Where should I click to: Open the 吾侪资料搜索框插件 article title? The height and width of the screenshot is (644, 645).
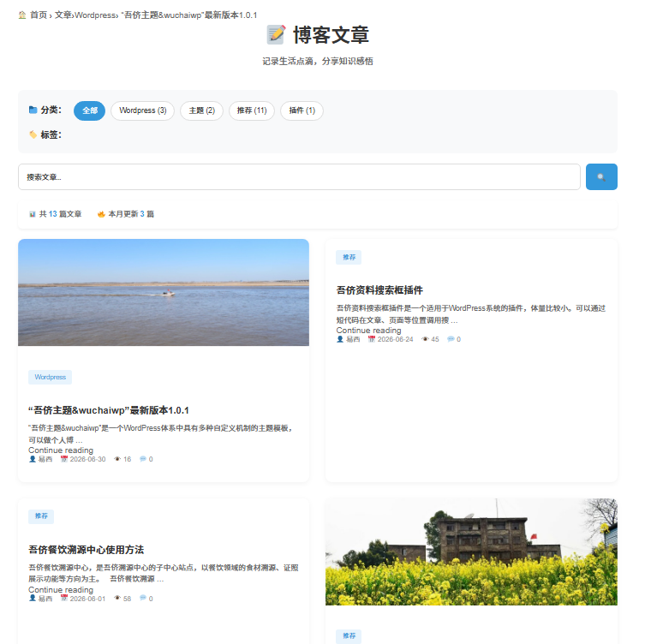point(379,290)
